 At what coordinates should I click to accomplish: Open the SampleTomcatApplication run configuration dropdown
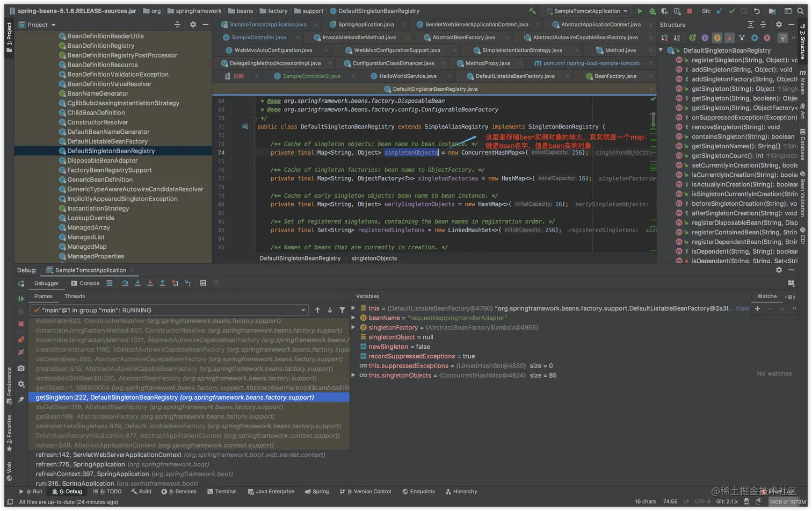(x=587, y=11)
